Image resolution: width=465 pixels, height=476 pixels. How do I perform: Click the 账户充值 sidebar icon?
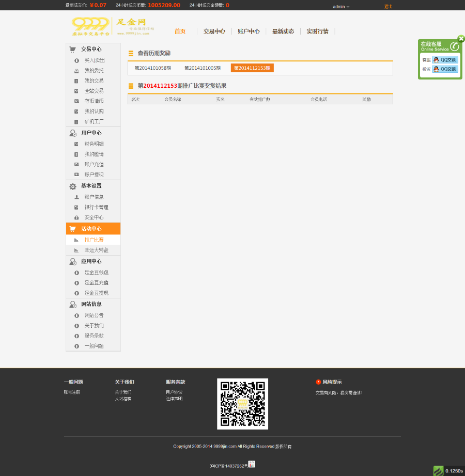point(76,165)
